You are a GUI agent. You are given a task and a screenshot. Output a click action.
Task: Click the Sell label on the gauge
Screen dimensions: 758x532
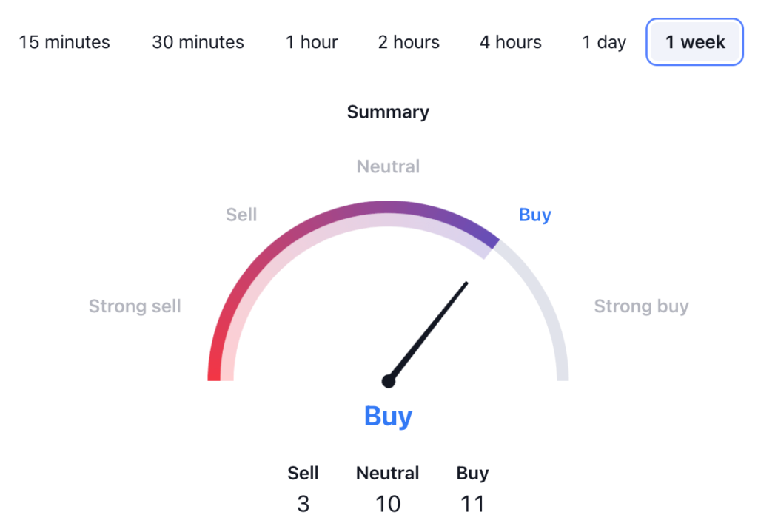241,215
